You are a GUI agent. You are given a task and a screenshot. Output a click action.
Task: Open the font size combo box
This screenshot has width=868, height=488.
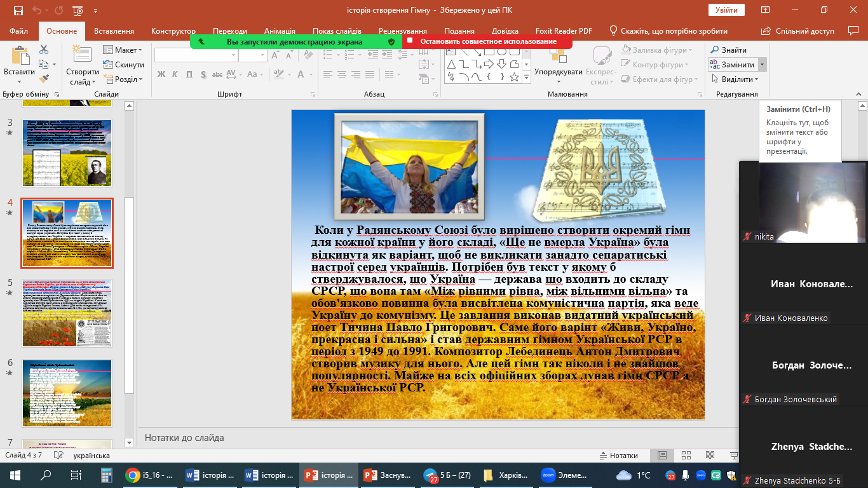tap(253, 55)
